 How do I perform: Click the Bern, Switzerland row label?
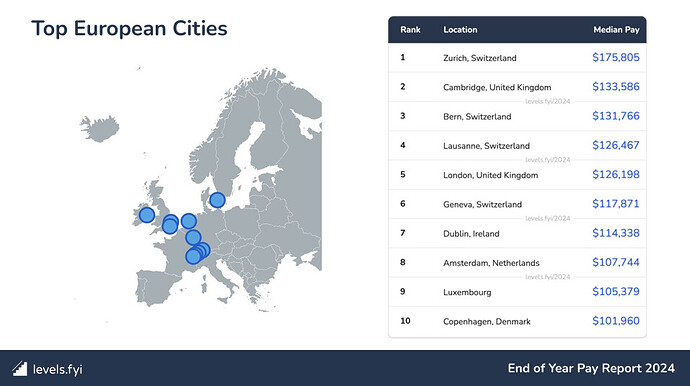pyautogui.click(x=477, y=117)
